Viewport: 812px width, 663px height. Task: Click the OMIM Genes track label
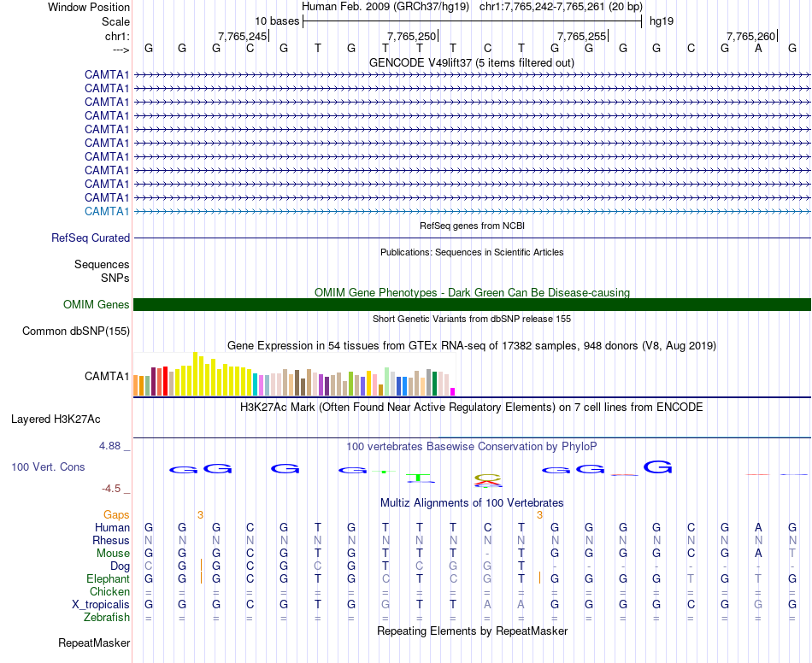(x=97, y=304)
